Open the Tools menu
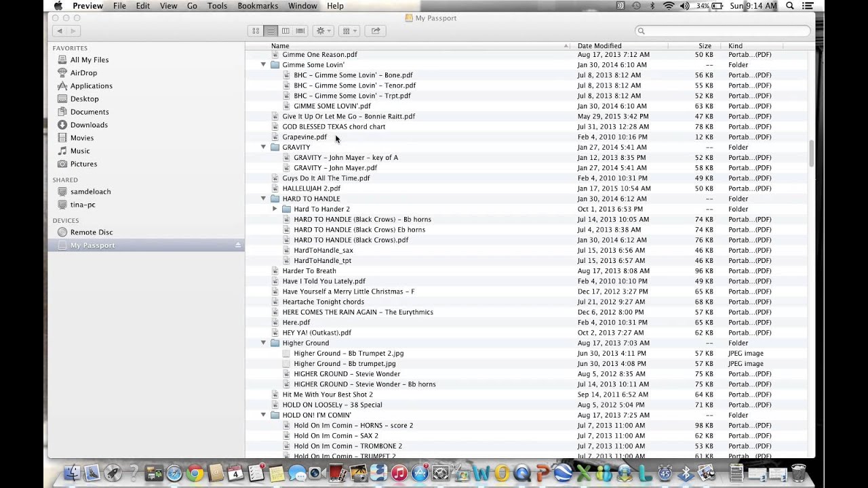 pyautogui.click(x=217, y=5)
